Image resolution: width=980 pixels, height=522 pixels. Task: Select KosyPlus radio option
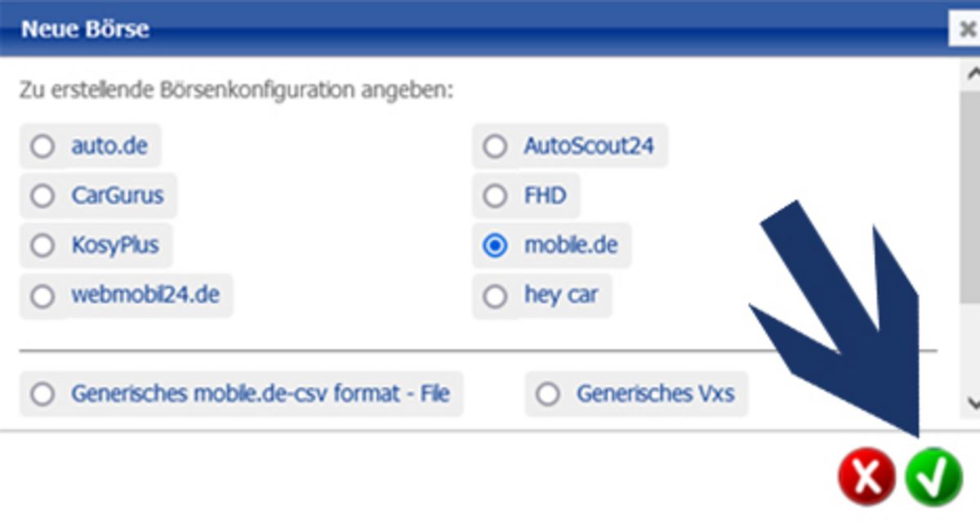42,245
